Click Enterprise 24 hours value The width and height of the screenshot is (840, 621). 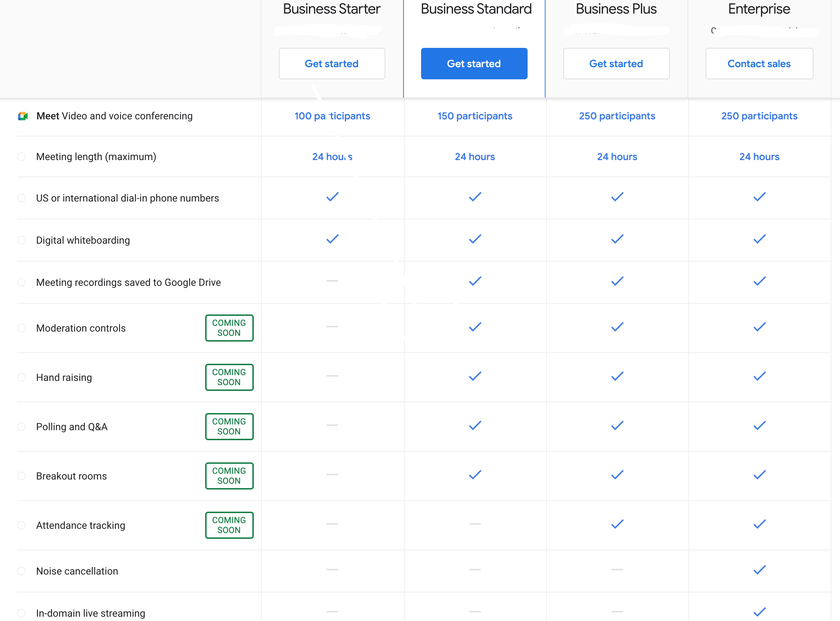tap(759, 157)
